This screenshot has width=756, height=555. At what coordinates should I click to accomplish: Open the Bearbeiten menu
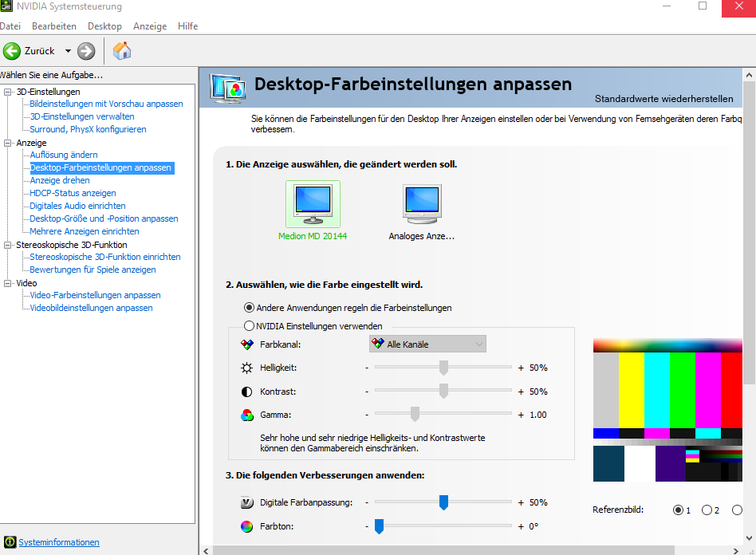(x=54, y=26)
